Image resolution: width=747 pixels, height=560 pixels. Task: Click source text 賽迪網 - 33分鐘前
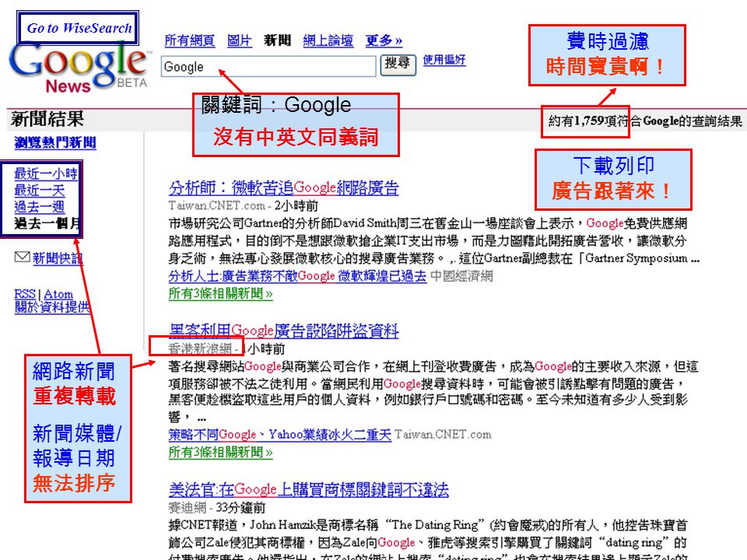click(x=217, y=508)
